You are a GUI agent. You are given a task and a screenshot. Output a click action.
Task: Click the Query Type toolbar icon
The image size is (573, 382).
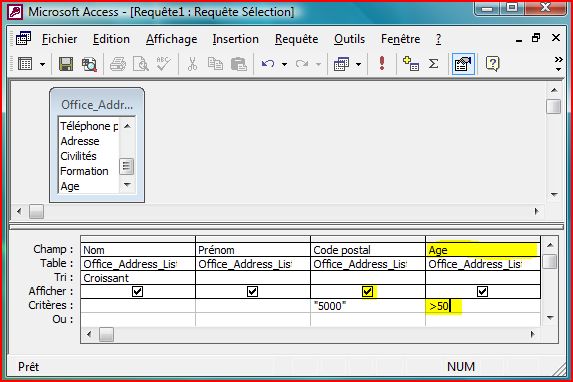[341, 64]
